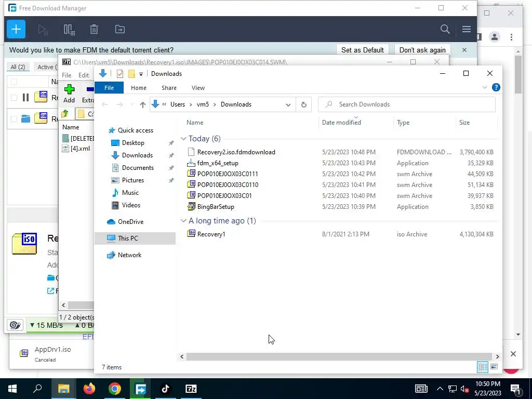Image resolution: width=532 pixels, height=399 pixels.
Task: Start selected downloads in FDM toolbar
Action: [43, 30]
